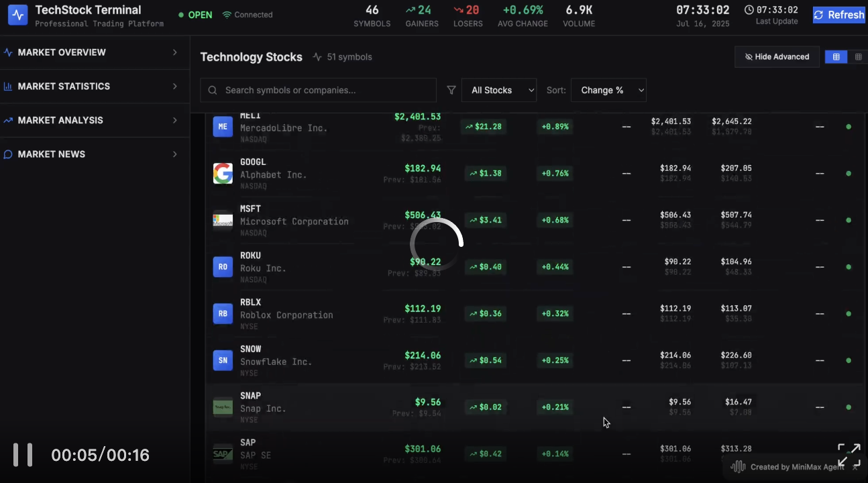Click the 51 symbols count label
Image resolution: width=868 pixels, height=483 pixels.
pyautogui.click(x=349, y=57)
